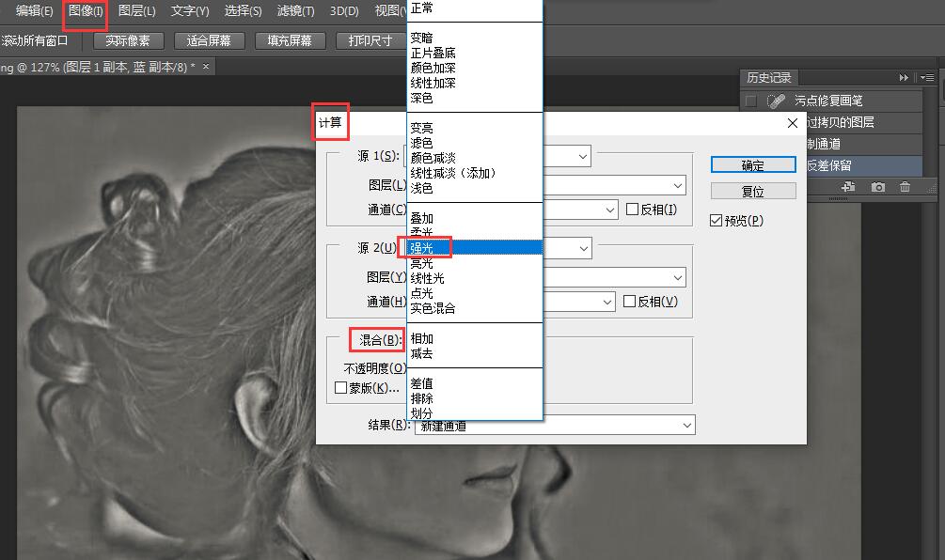Delete the current history state via trash icon

coord(906,187)
